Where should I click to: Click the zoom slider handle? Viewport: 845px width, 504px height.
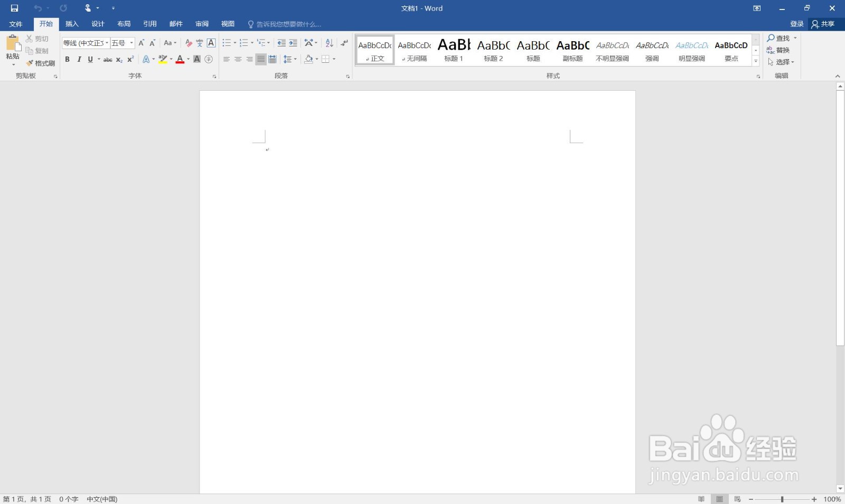(x=782, y=499)
